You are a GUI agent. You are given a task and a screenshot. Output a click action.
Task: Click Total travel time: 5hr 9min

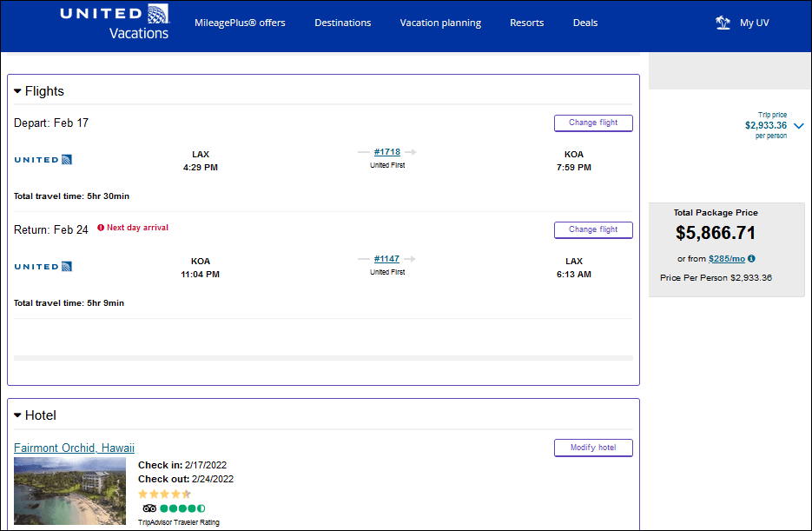tap(69, 302)
